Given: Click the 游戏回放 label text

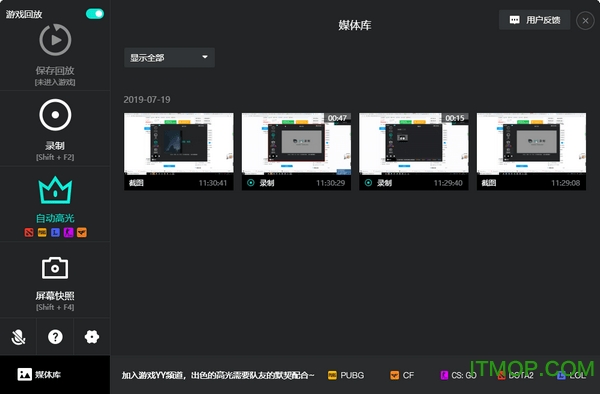Looking at the screenshot, I should (24, 15).
